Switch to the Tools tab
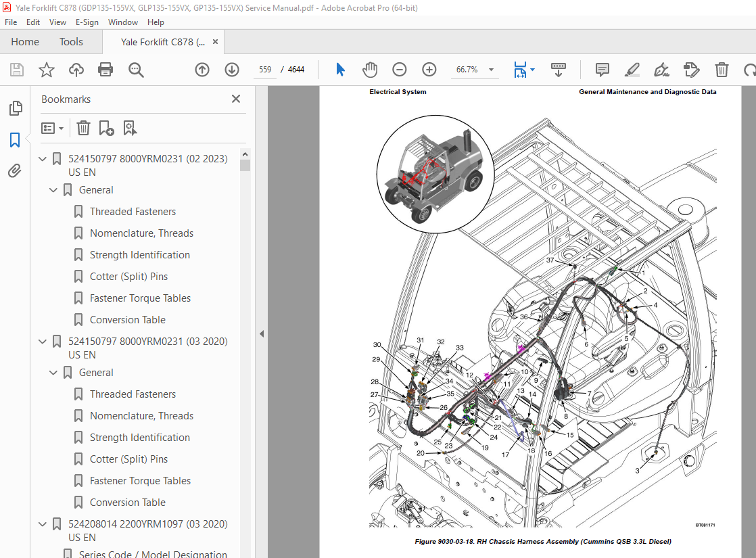The height and width of the screenshot is (558, 756). [72, 42]
